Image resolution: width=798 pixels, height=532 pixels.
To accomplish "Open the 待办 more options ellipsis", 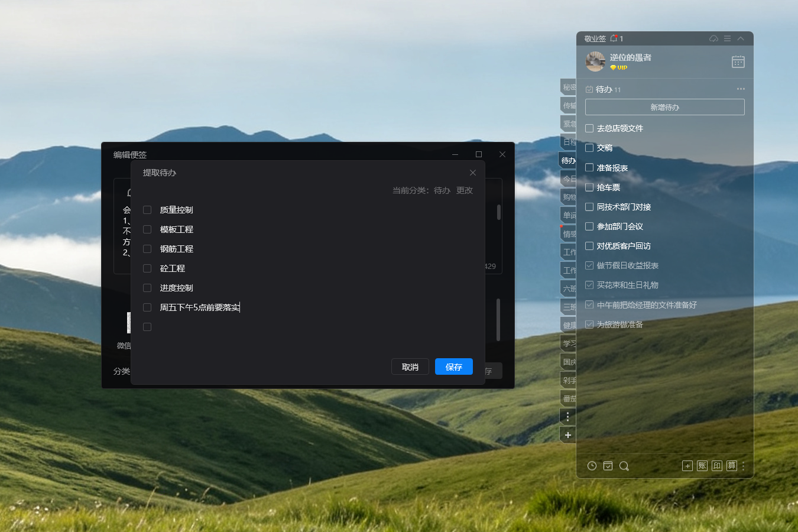I will tap(741, 89).
